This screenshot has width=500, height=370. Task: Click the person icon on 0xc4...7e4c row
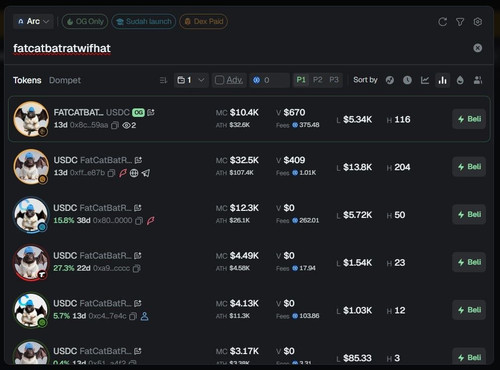point(145,316)
